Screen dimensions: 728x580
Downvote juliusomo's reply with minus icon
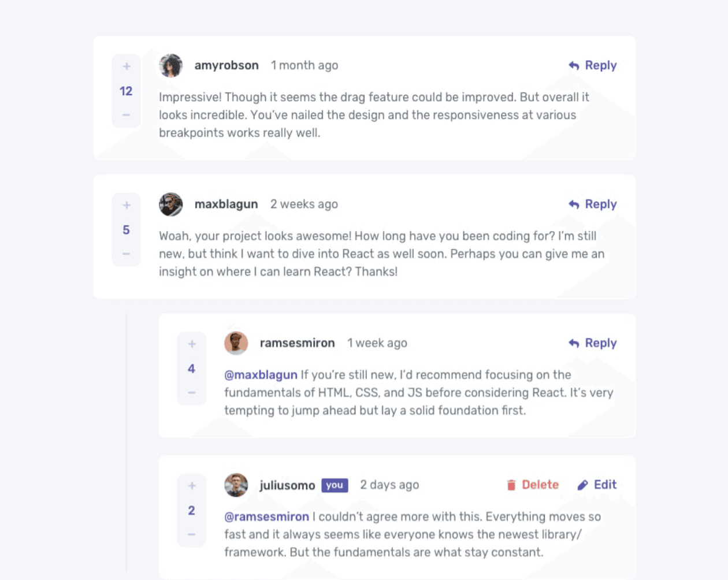click(192, 534)
